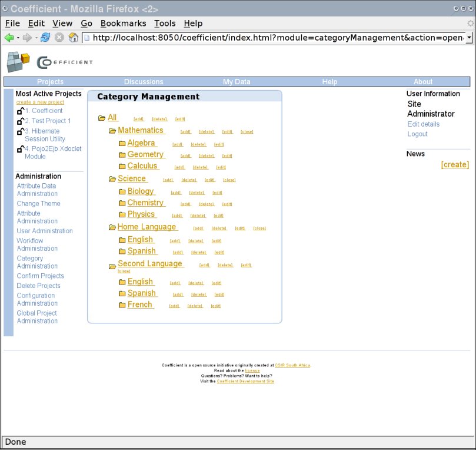Click the browser Back arrow button
Viewport: 476px width, 450px height.
pyautogui.click(x=9, y=38)
